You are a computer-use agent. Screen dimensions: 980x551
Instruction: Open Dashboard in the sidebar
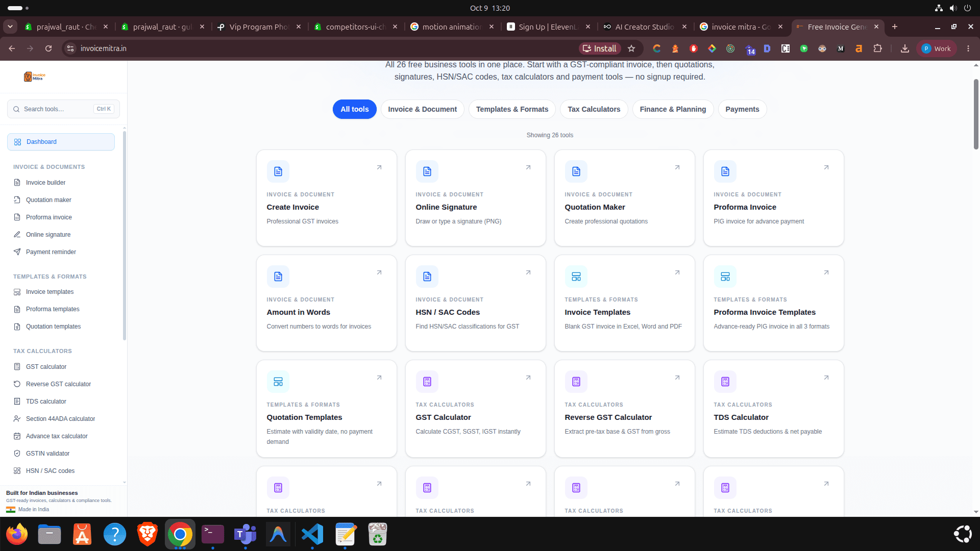[x=61, y=142]
